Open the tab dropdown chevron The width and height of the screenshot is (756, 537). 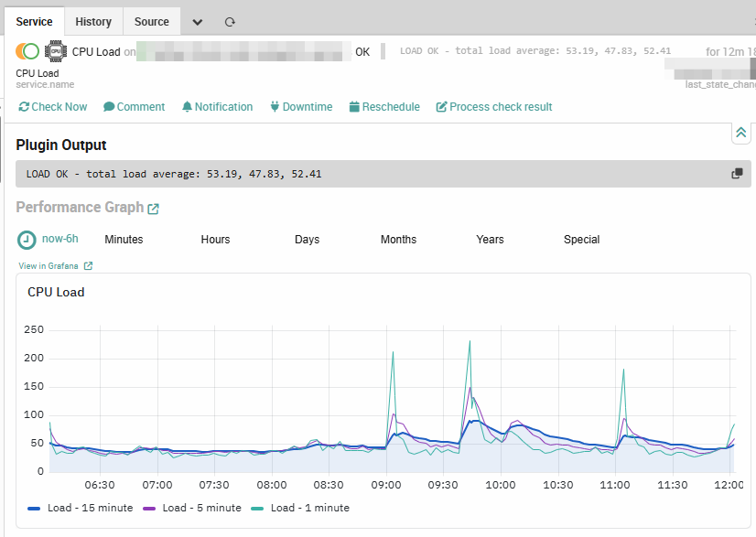tap(197, 22)
